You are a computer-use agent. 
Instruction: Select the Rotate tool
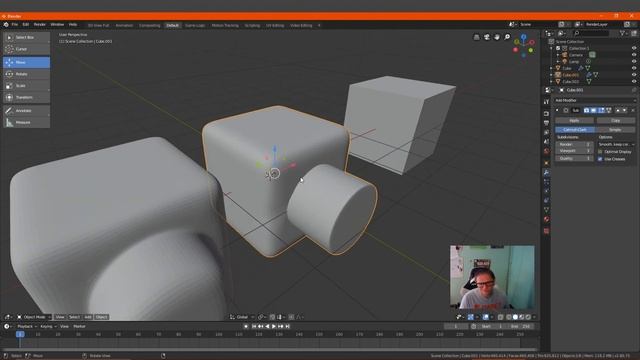tap(27, 74)
